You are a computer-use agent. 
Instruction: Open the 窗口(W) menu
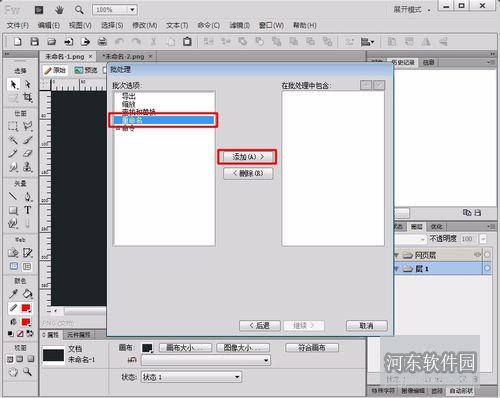pyautogui.click(x=271, y=25)
